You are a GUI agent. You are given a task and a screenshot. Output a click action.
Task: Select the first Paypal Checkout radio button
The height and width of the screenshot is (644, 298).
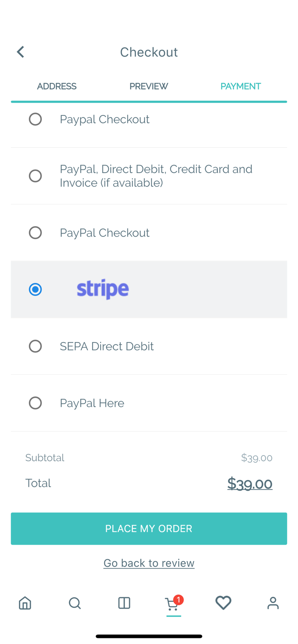[x=35, y=119]
